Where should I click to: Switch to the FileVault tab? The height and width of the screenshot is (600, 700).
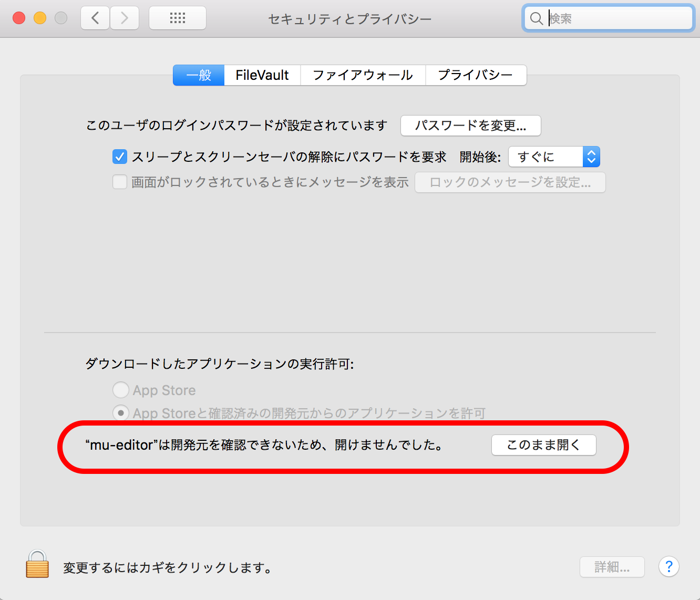pos(262,75)
